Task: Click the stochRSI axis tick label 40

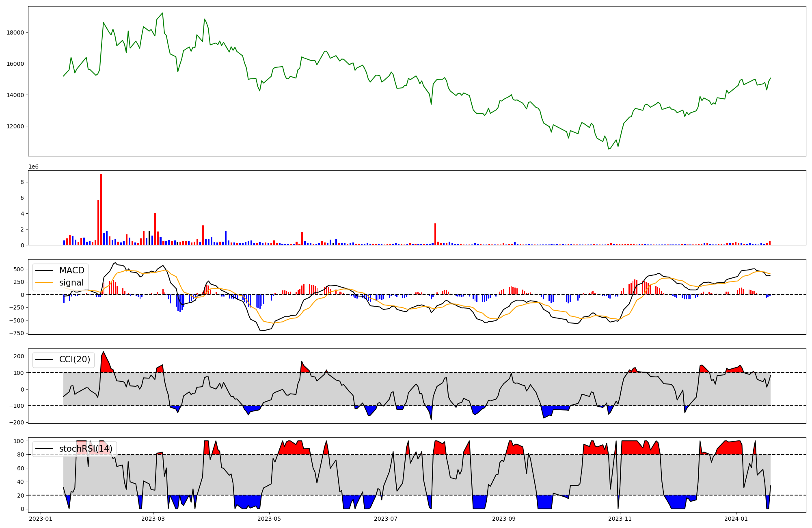Action: 21,482
